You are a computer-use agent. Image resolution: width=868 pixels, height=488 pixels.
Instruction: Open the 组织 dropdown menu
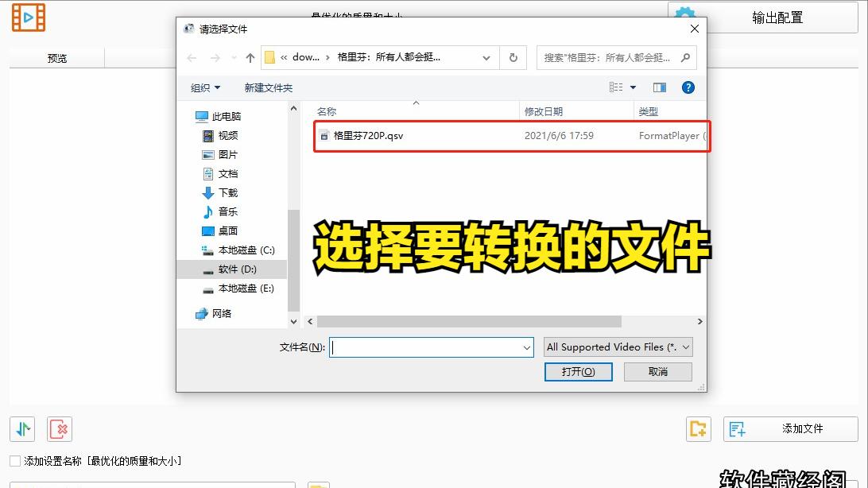[x=204, y=87]
